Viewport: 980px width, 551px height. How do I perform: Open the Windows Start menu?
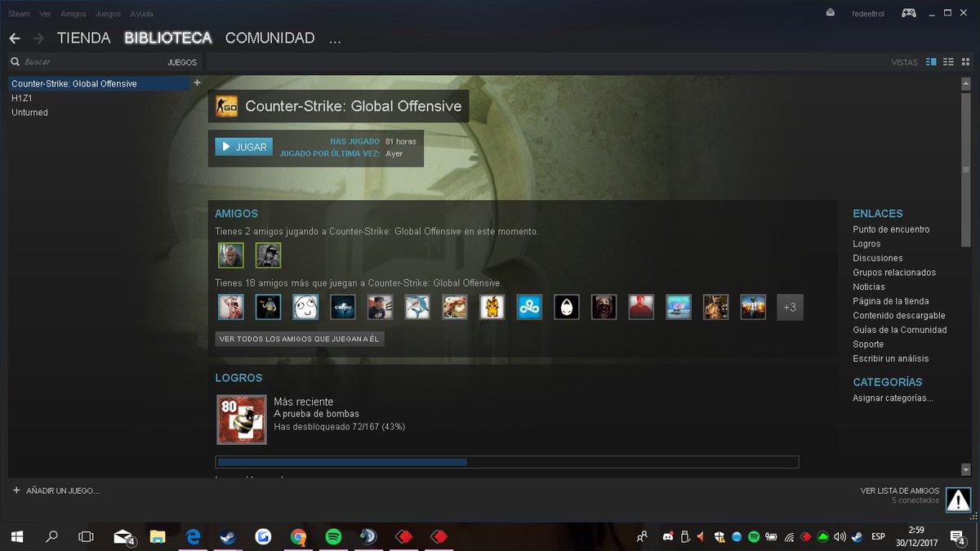click(16, 536)
